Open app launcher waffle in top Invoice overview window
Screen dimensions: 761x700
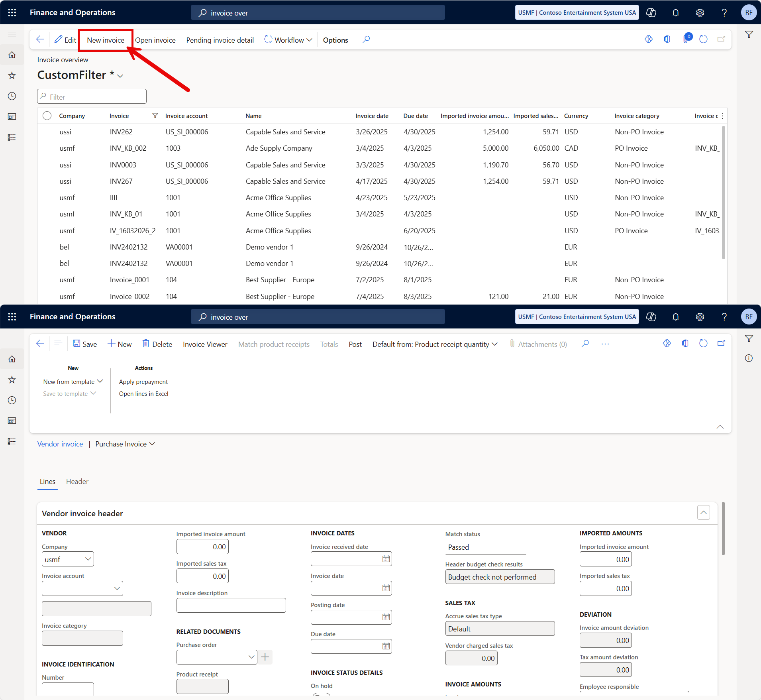point(12,12)
